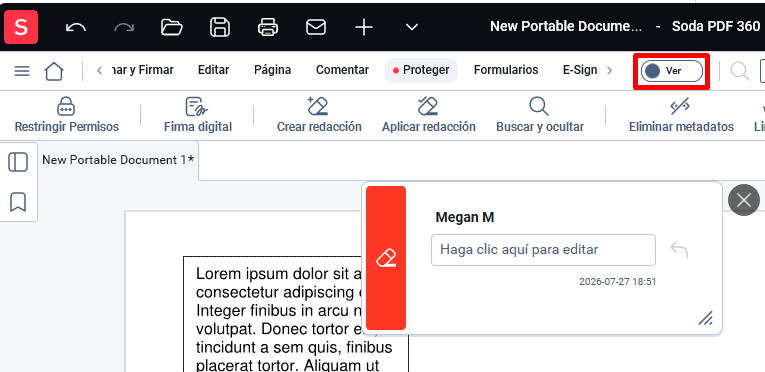This screenshot has width=765, height=372.
Task: Click the search magnifier icon
Action: pyautogui.click(x=740, y=71)
